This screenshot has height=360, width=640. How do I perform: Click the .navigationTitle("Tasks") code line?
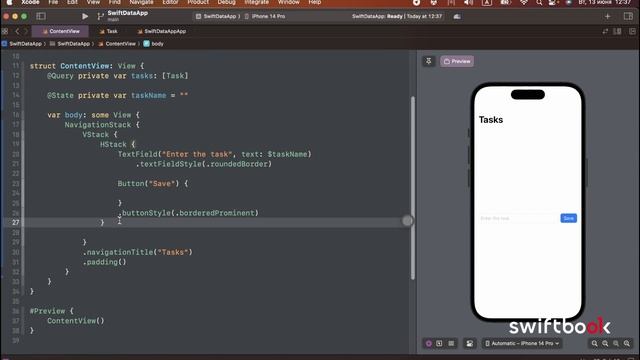138,252
